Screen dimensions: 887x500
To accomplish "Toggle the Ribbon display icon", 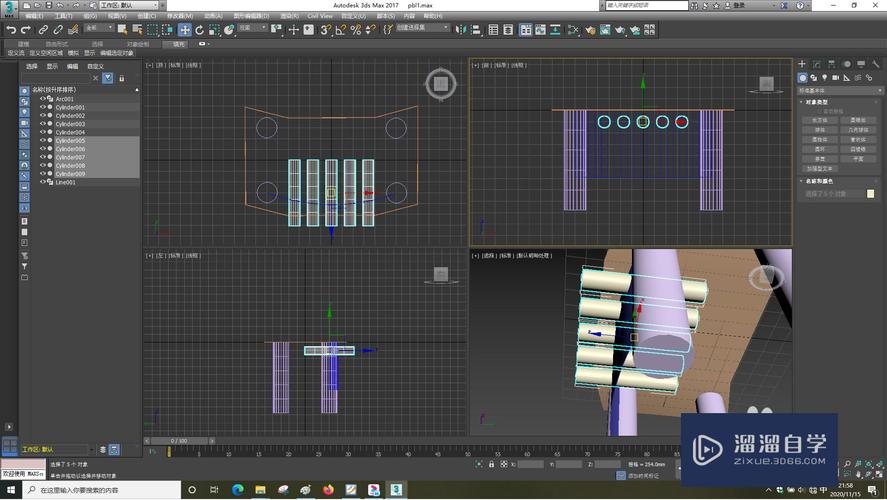I will click(526, 30).
